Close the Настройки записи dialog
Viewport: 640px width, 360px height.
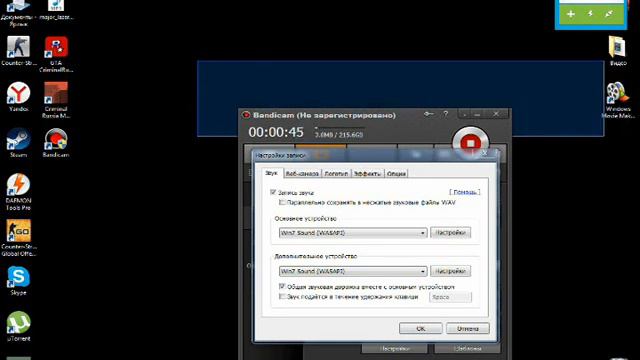485,153
